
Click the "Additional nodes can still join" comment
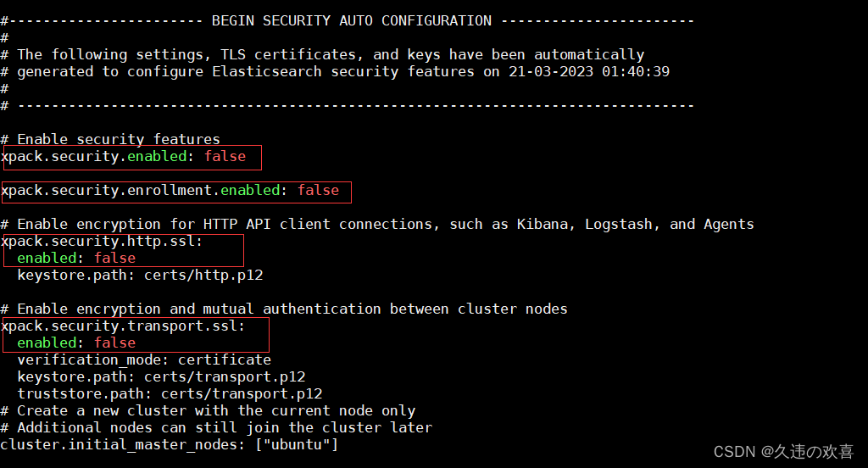216,428
